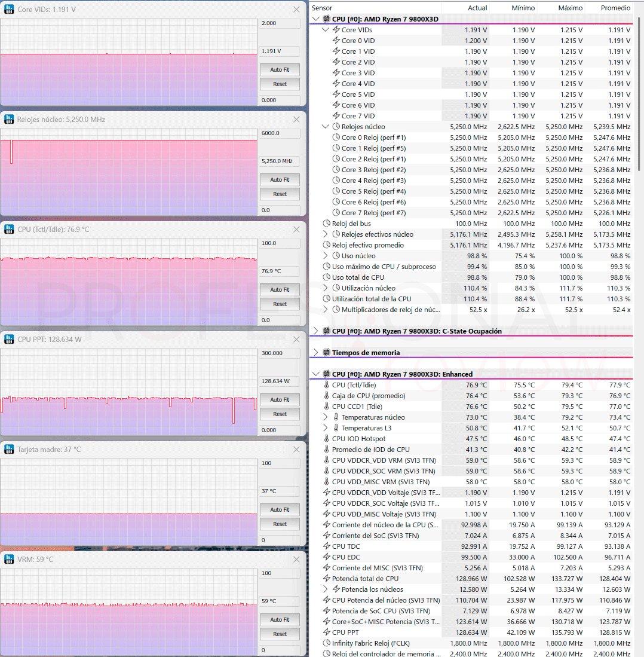Select the Core 0 VID sensor row
The width and height of the screenshot is (644, 657).
coord(471,41)
